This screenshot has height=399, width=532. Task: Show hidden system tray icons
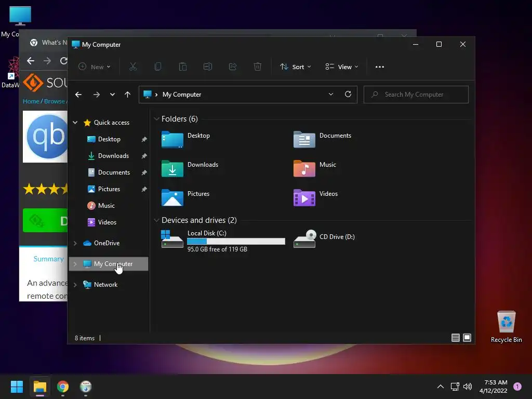point(441,387)
